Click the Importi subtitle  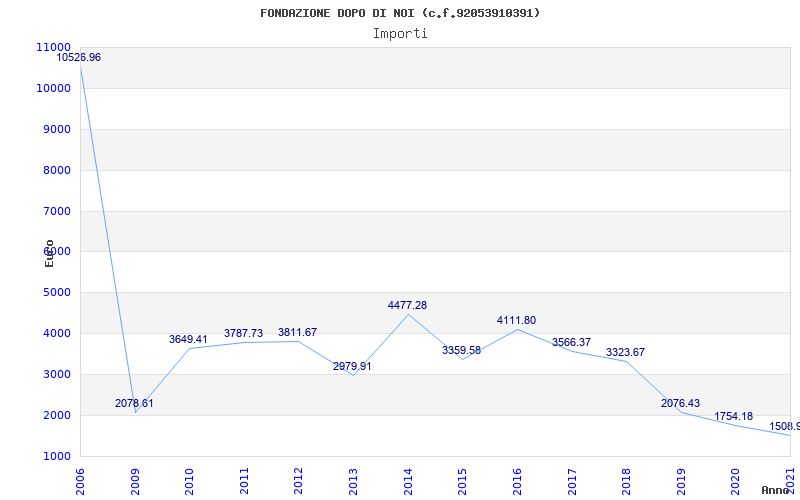[x=400, y=34]
